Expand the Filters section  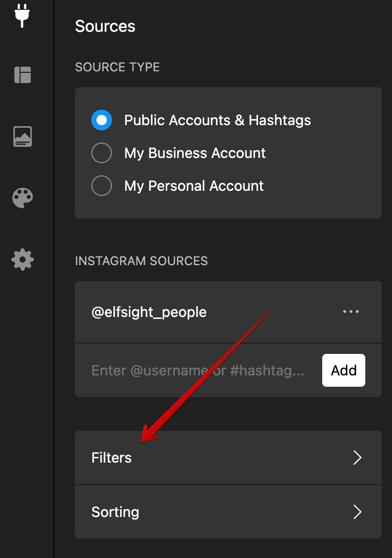(x=228, y=457)
